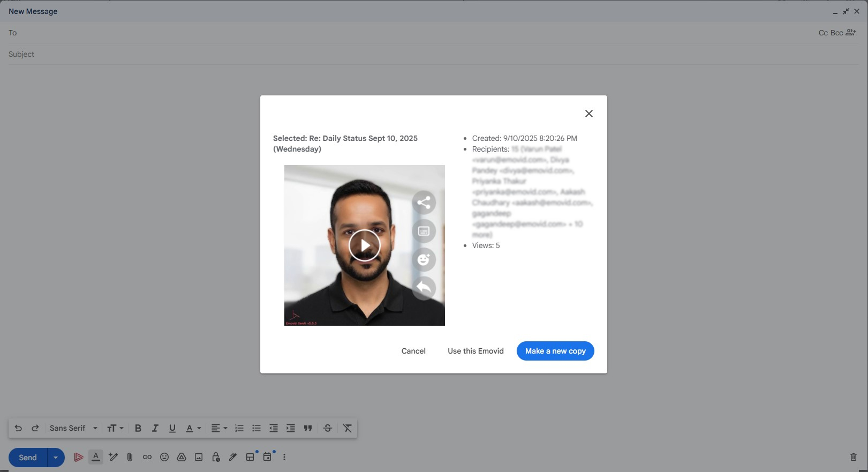Viewport: 868px width, 472px height.
Task: Insert files using Google Drive icon
Action: pyautogui.click(x=182, y=457)
